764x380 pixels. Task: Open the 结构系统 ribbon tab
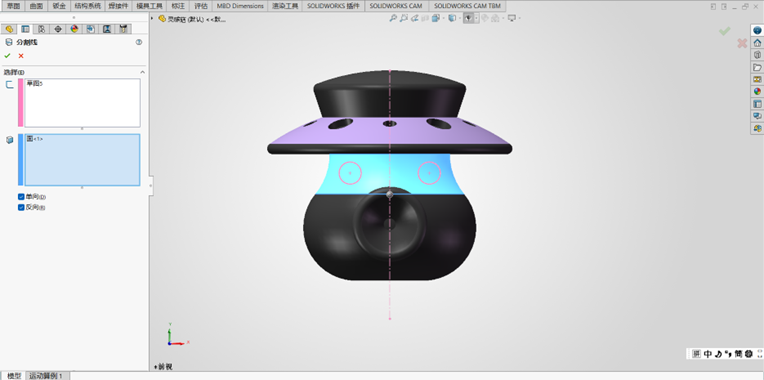88,6
